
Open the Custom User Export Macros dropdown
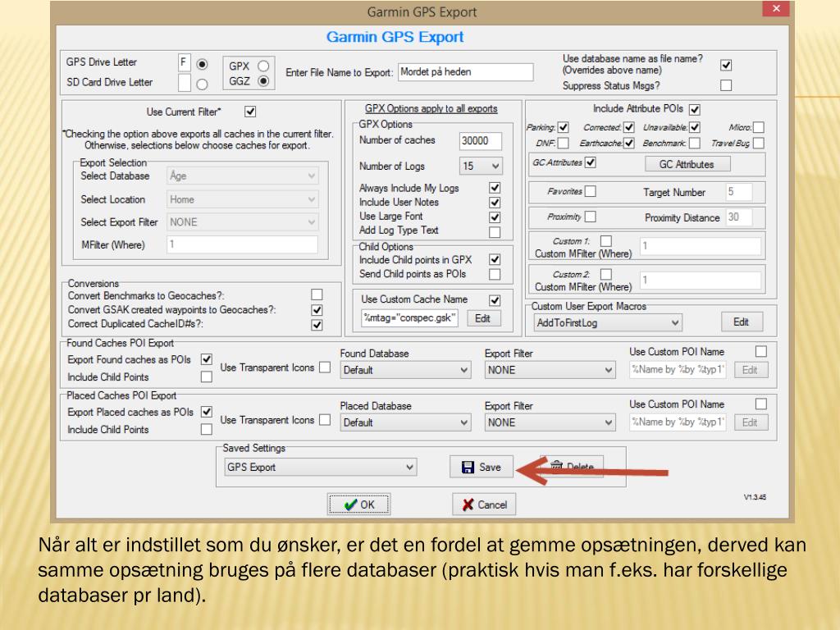[x=608, y=322]
